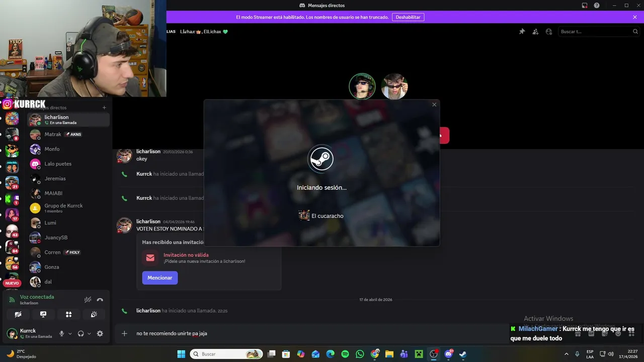This screenshot has width=644, height=362.
Task: Open server icon with badge 84
Action: (x=12, y=246)
